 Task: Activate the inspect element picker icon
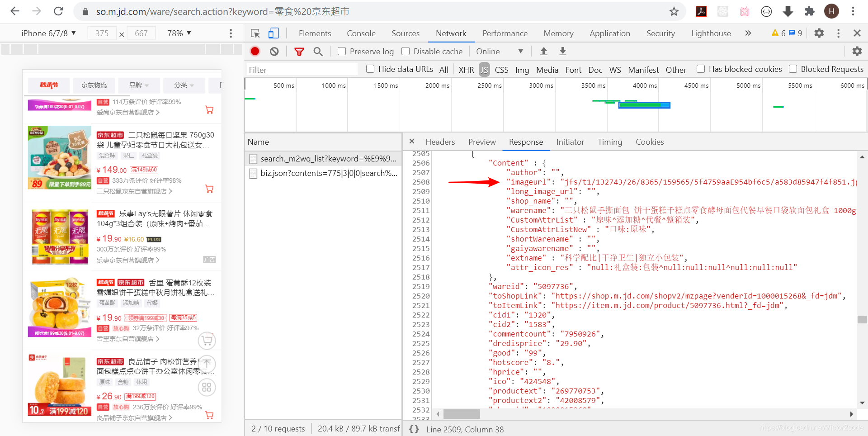255,33
